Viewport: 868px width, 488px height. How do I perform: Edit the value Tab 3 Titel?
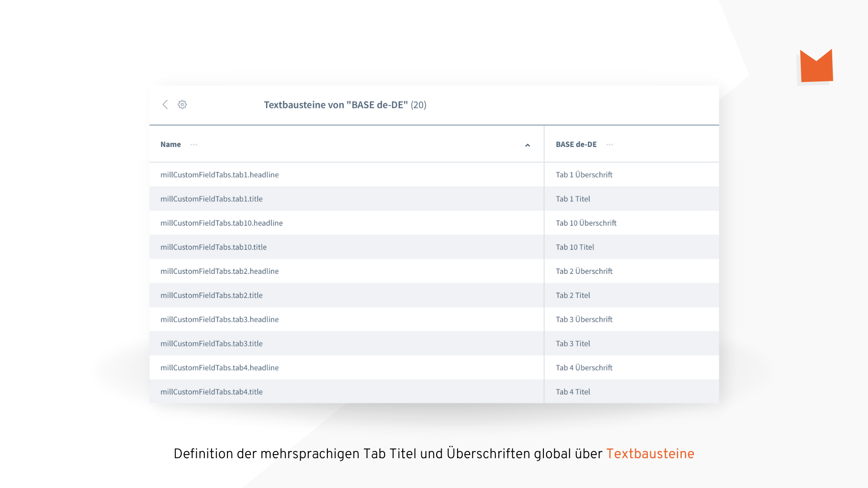click(573, 343)
